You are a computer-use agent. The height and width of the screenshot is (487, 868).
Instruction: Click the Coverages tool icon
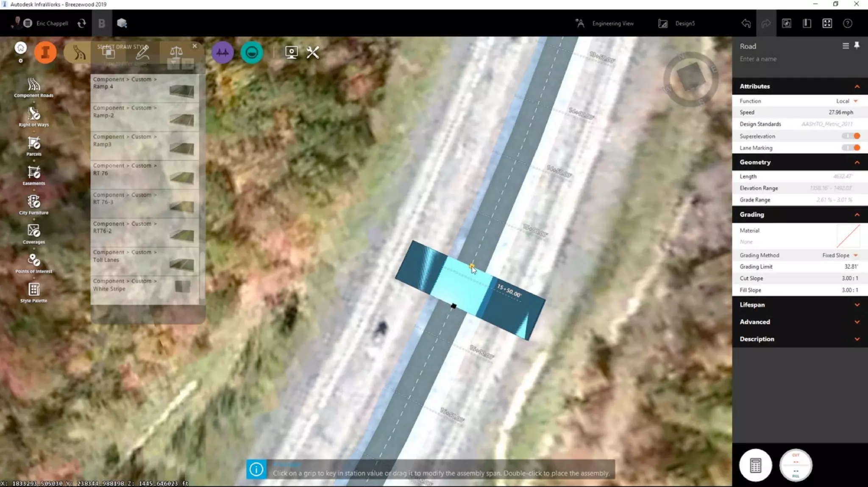pyautogui.click(x=33, y=232)
